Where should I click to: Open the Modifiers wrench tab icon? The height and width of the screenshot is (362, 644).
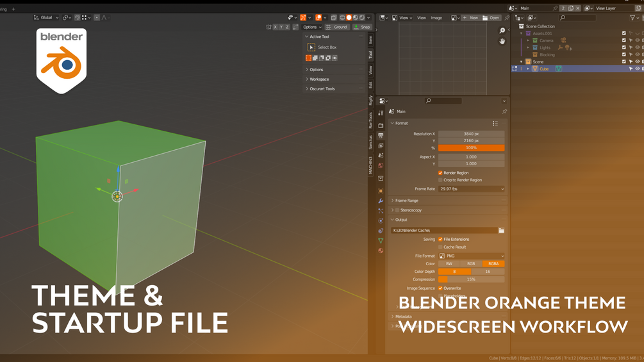point(381,201)
